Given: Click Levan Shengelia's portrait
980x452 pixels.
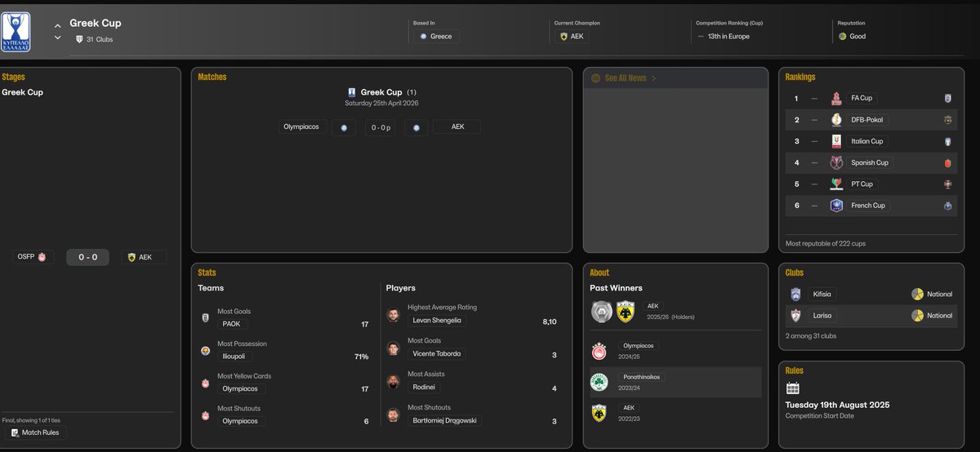Looking at the screenshot, I should 394,315.
